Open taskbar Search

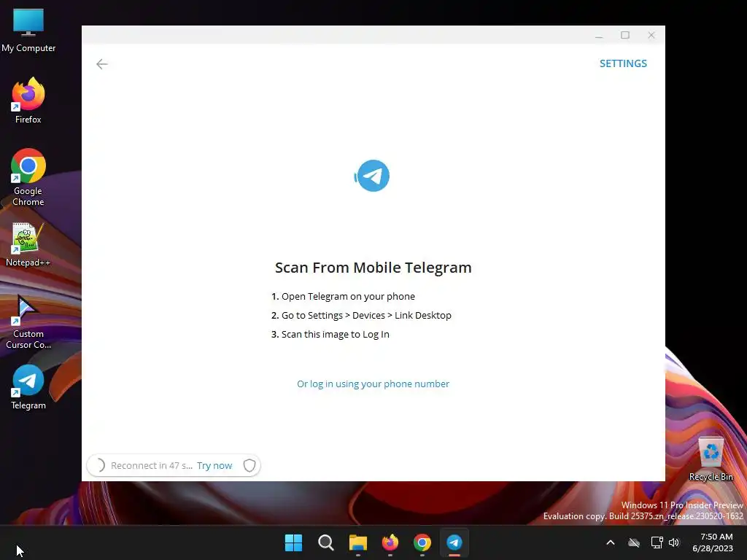coord(326,542)
